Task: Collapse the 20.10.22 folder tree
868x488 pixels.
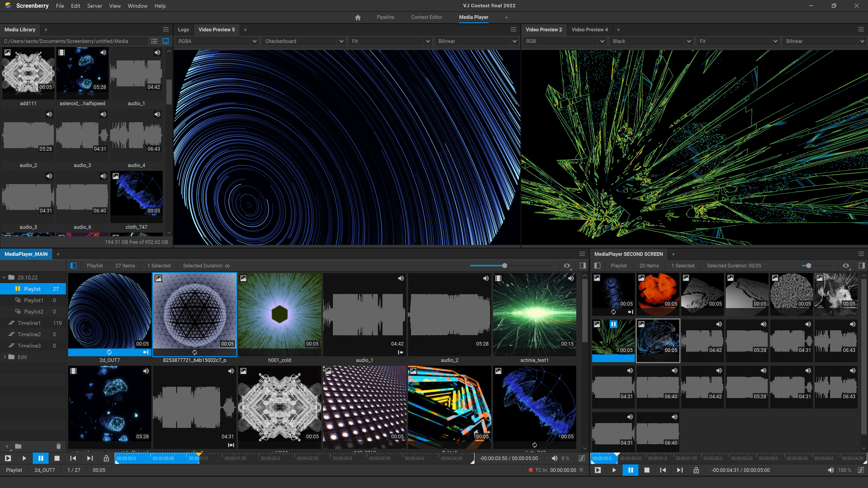Action: [x=4, y=277]
